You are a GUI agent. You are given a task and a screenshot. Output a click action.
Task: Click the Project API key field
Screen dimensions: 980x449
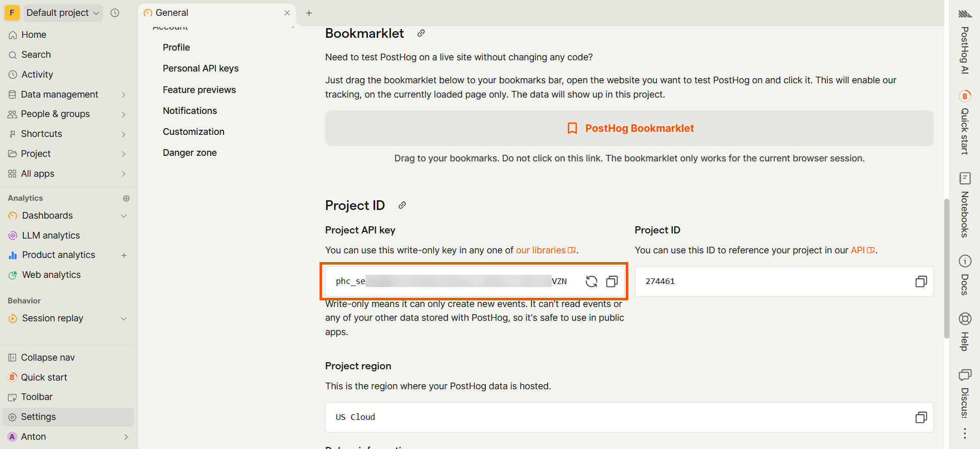coord(474,281)
